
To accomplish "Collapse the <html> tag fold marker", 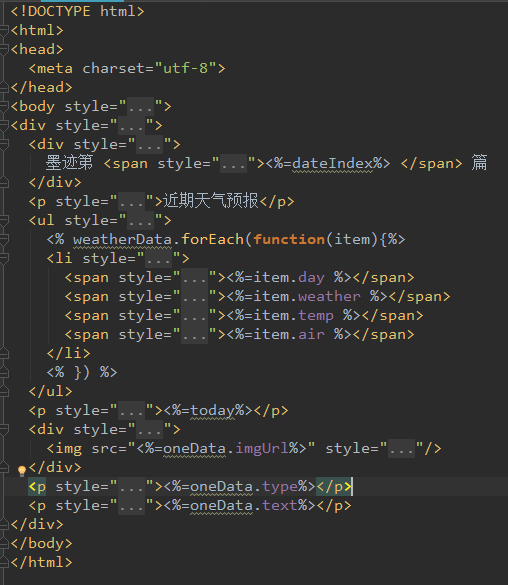I will [x=3, y=30].
